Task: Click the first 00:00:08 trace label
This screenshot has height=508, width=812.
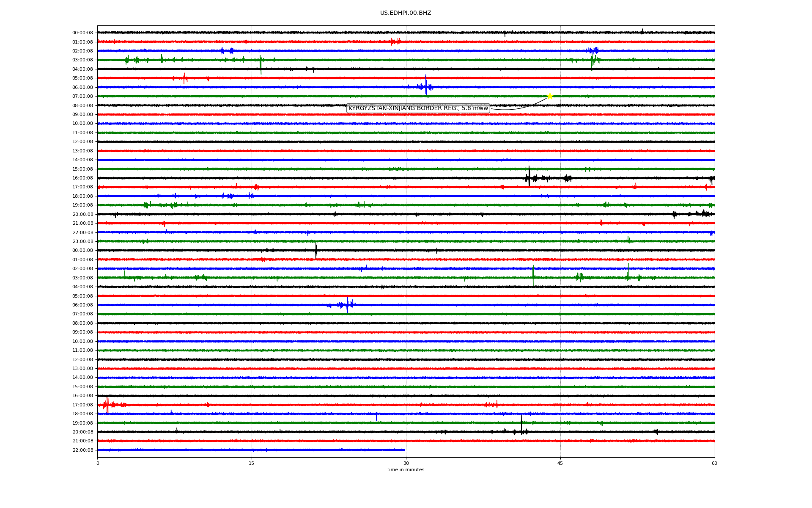Action: pyautogui.click(x=82, y=33)
